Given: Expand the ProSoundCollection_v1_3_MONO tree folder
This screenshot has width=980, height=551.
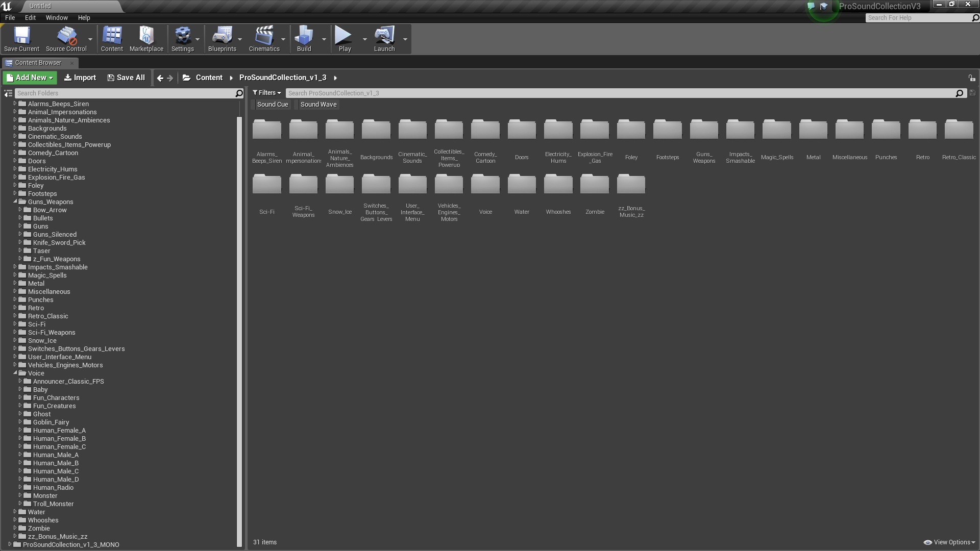Looking at the screenshot, I should [10, 544].
